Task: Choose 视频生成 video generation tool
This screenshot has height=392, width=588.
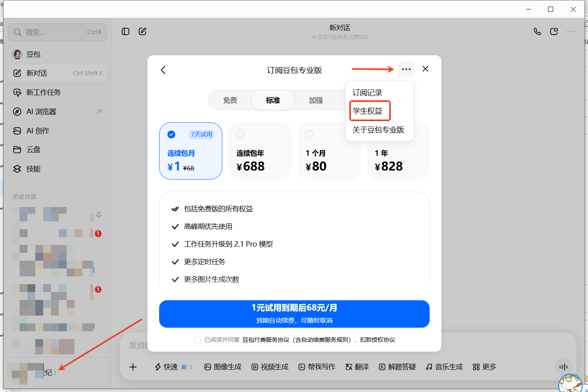Action: pos(270,367)
